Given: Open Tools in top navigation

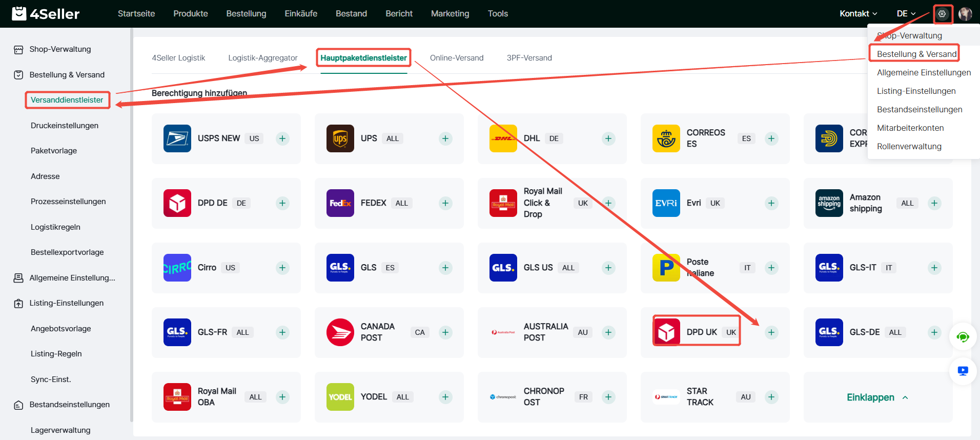Looking at the screenshot, I should click(x=498, y=14).
